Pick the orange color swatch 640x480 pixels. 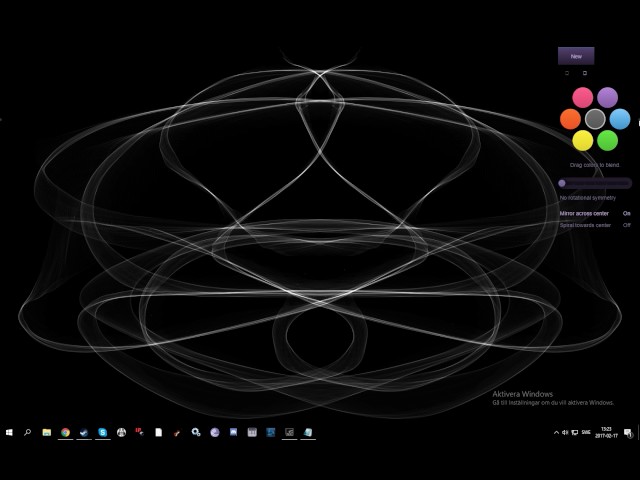pos(570,119)
